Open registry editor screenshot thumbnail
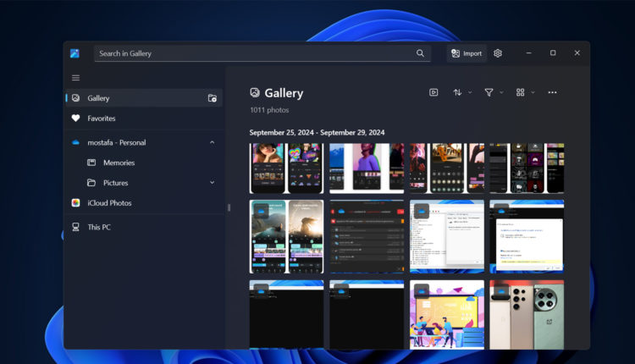The image size is (635, 364). [447, 237]
